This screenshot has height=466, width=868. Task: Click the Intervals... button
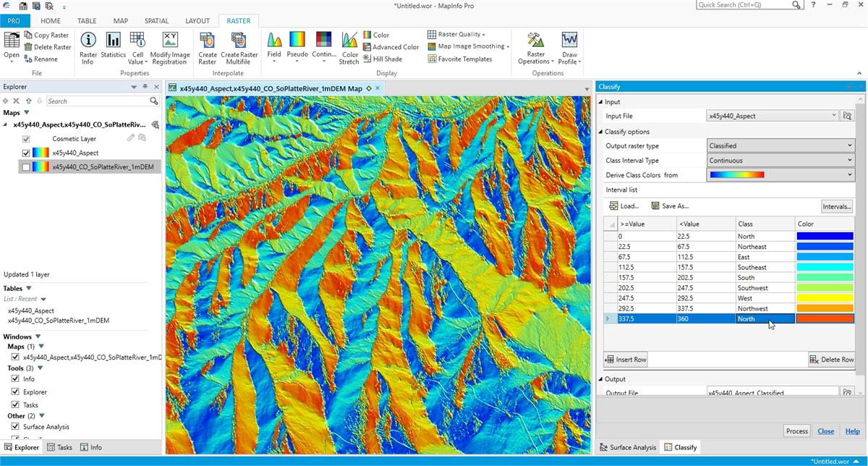pos(836,206)
